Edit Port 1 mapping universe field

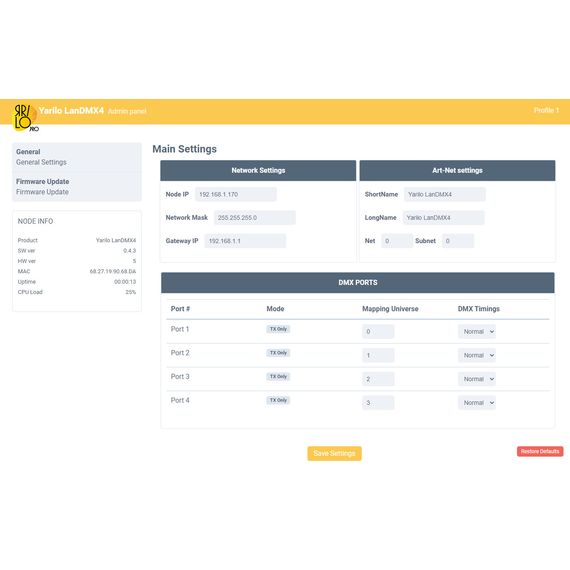click(378, 332)
